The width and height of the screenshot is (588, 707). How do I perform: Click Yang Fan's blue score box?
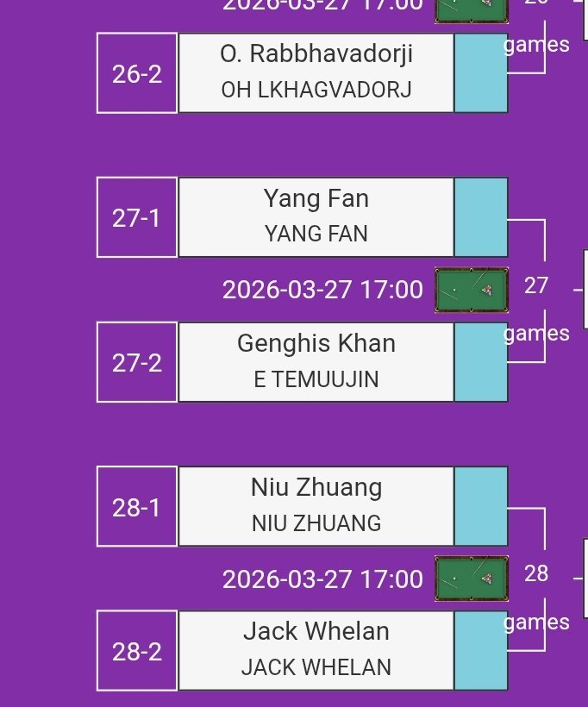tap(481, 217)
